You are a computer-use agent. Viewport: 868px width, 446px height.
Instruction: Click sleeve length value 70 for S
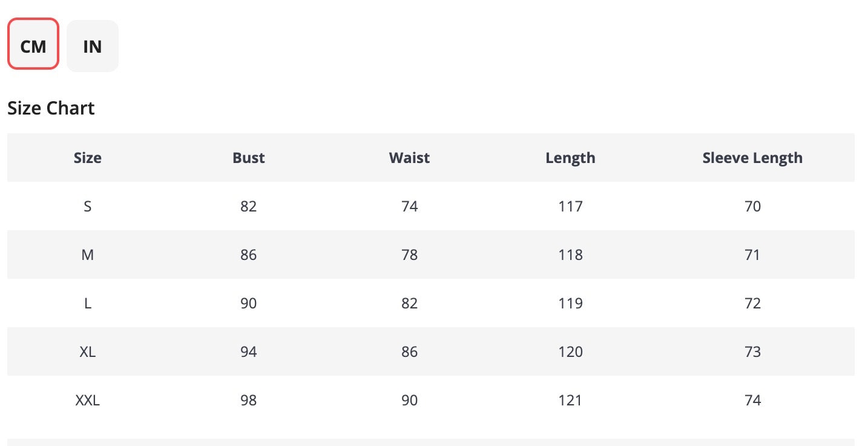752,206
